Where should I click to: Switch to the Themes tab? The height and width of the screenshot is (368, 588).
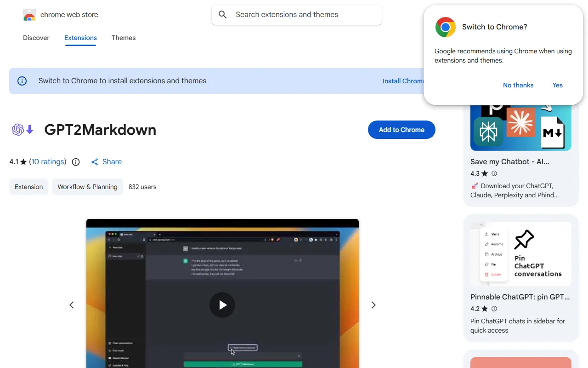pyautogui.click(x=124, y=38)
